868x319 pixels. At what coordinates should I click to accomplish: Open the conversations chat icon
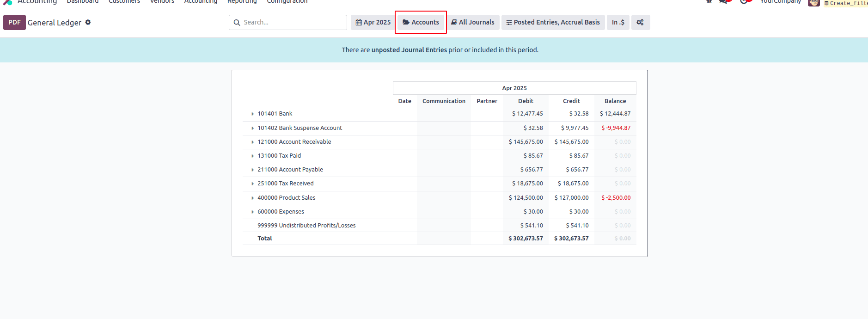tap(724, 1)
